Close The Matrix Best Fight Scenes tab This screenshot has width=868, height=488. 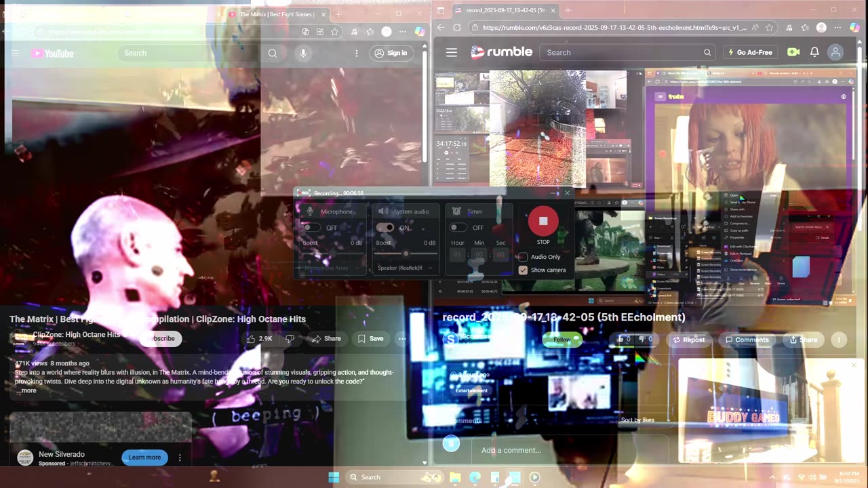point(323,14)
